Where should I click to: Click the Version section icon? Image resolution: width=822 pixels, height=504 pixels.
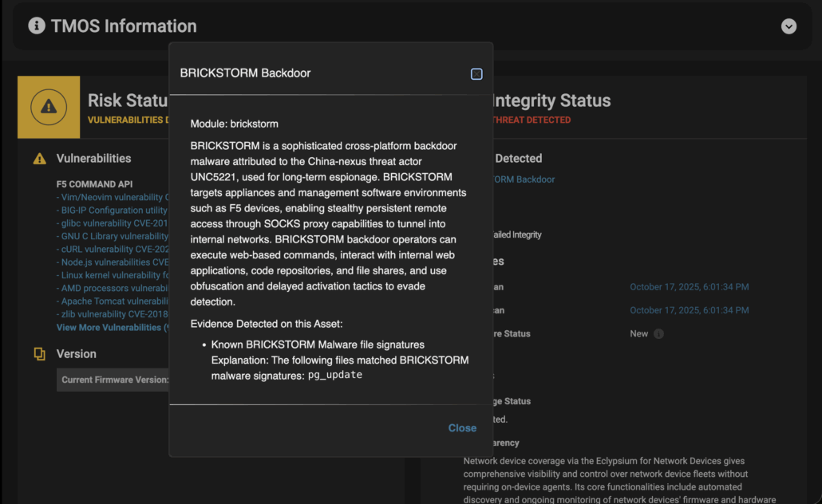39,354
